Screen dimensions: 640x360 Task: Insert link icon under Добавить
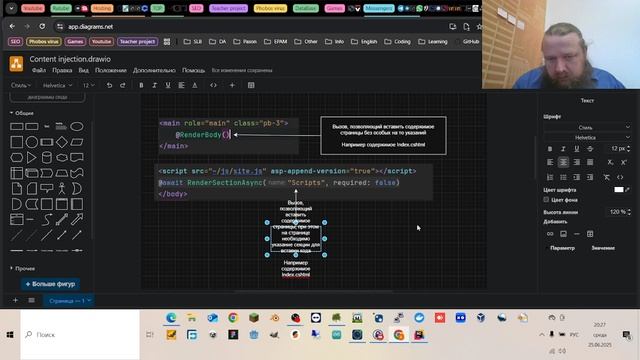[550, 234]
